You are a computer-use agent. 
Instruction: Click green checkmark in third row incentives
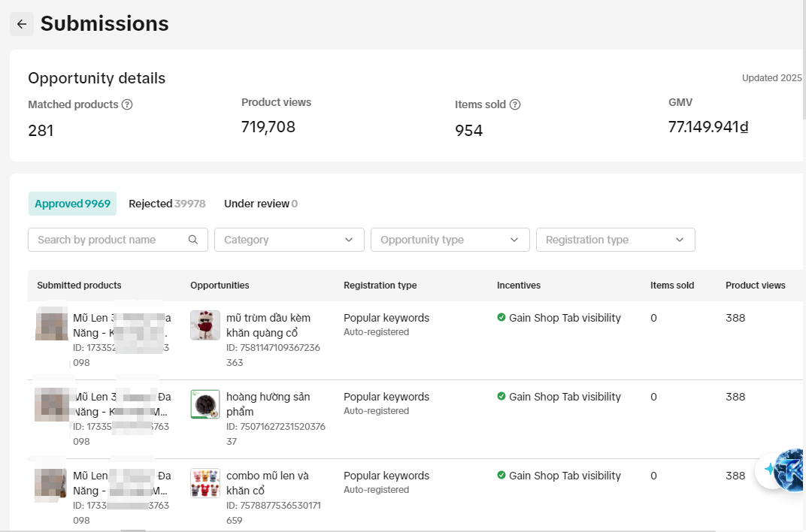coord(501,476)
